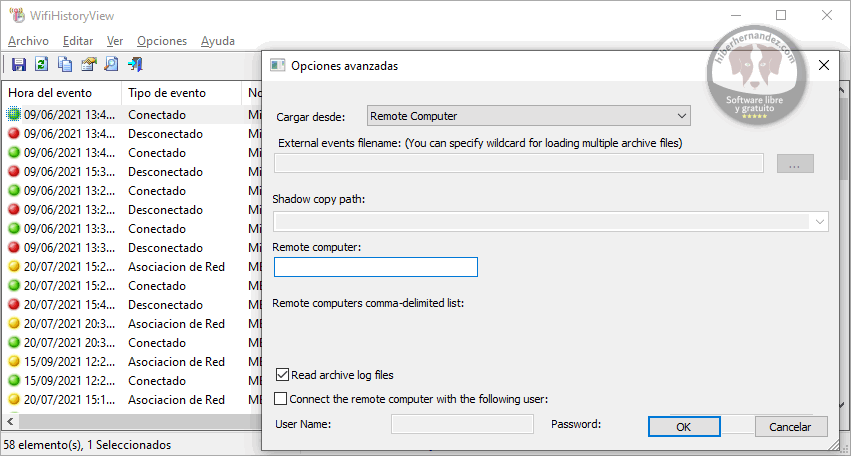Toggle the Read archive log files checkbox
Screen dimensions: 851x456
pyautogui.click(x=282, y=375)
